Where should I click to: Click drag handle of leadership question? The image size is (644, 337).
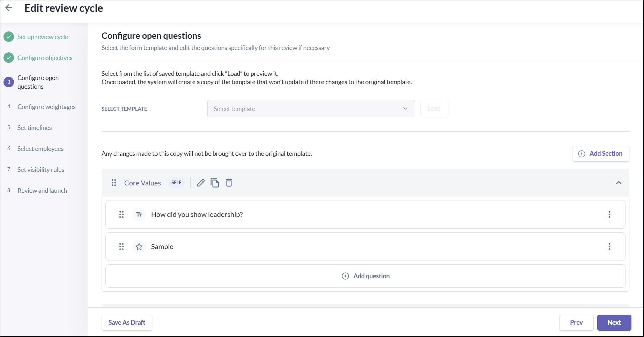point(121,214)
